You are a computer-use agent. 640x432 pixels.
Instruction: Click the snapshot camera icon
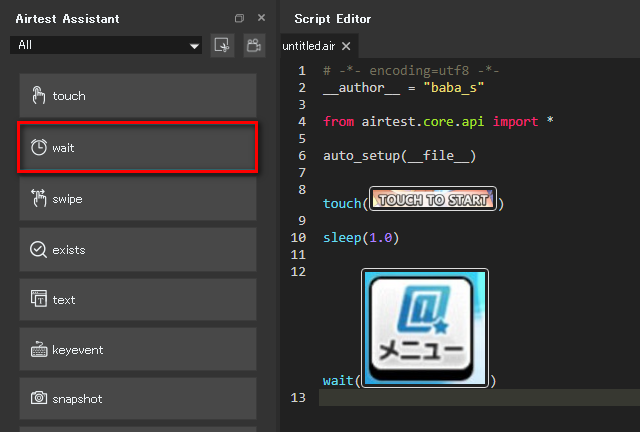[39, 398]
